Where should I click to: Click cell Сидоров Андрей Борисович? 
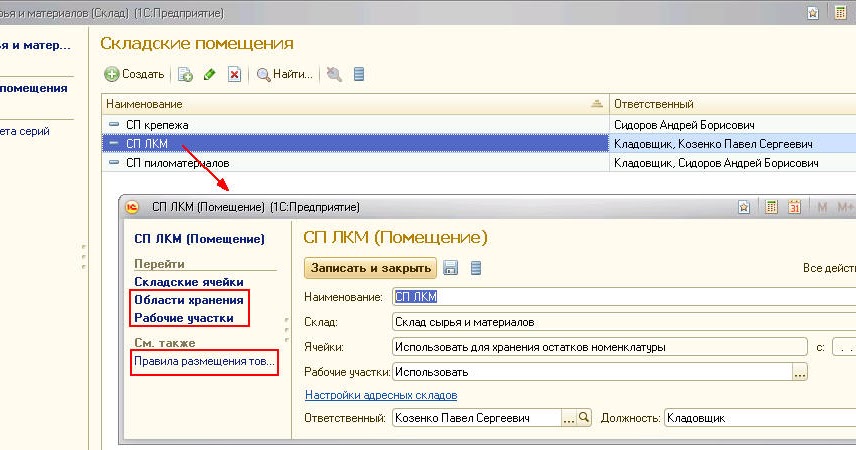[732, 125]
